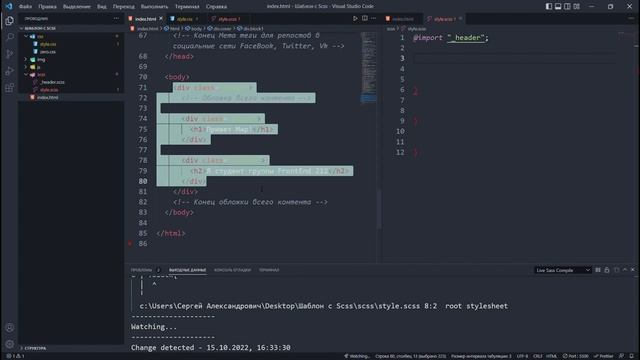The image size is (640, 360).
Task: Split the left editor to the right
Action: tap(364, 18)
